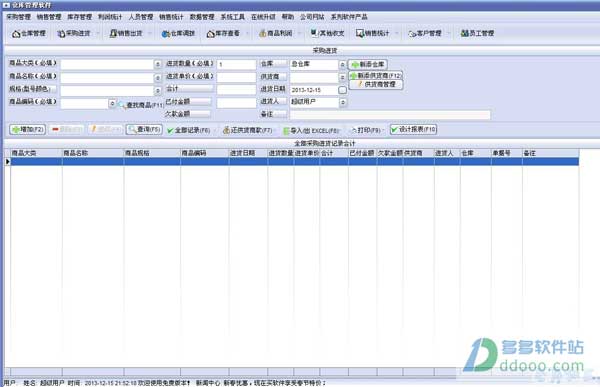
Task: Open the 利润统计 menu
Action: (110, 17)
